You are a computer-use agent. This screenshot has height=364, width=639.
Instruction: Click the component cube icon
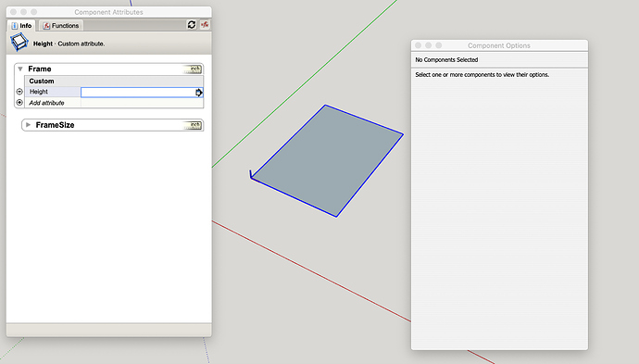point(19,43)
